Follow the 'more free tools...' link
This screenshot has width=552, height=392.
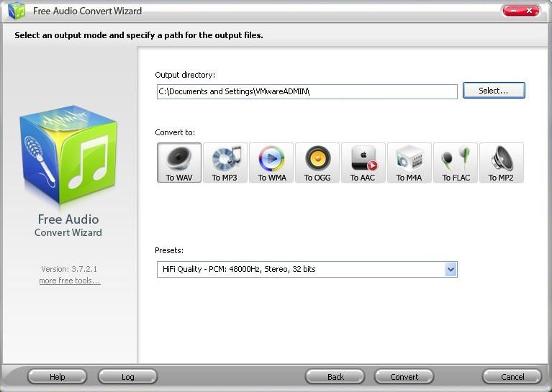(70, 281)
